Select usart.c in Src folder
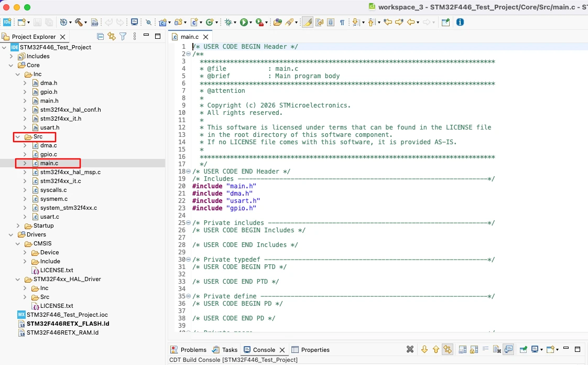 point(49,217)
